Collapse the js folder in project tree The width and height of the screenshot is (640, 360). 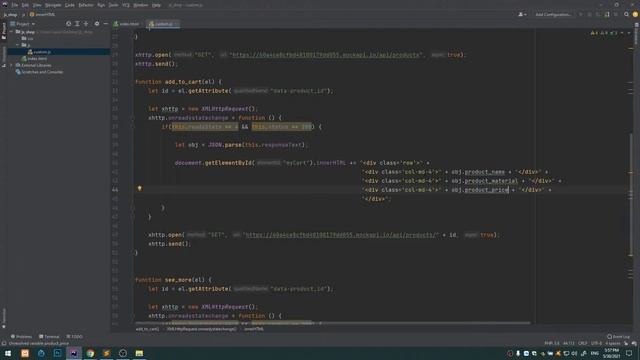[x=18, y=45]
